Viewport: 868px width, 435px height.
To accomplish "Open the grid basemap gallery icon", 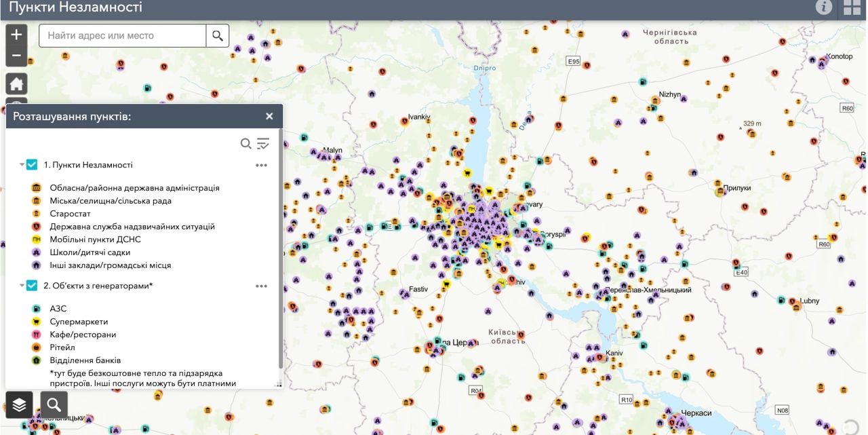I will (x=852, y=8).
